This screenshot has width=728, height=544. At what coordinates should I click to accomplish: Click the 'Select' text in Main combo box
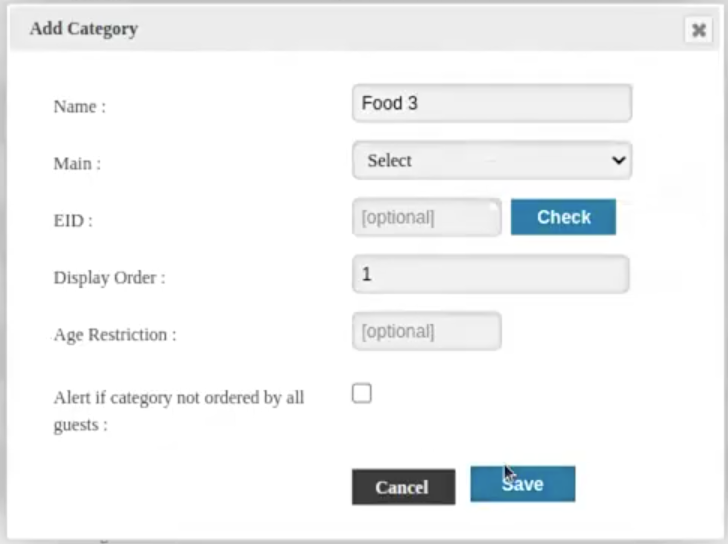pos(390,160)
